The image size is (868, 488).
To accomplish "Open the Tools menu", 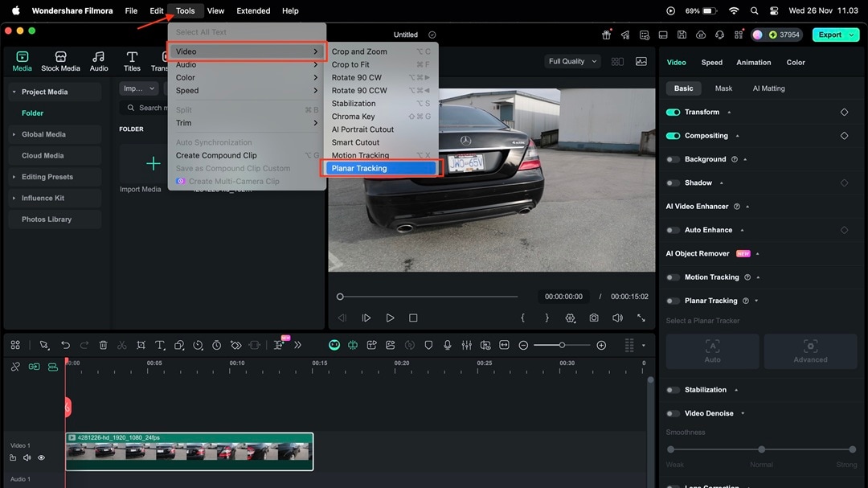I will tap(185, 10).
